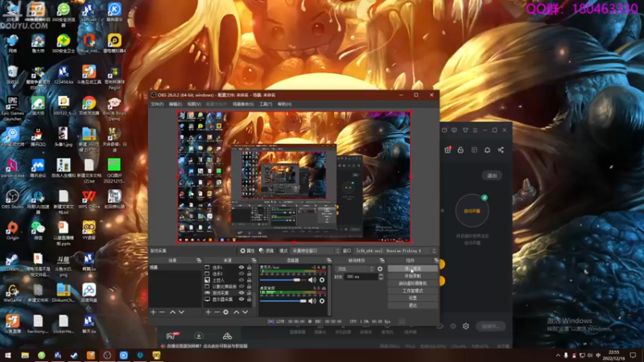The image size is (644, 362).
Task: Open the 视图(V) menu in OBS
Action: pyautogui.click(x=194, y=105)
